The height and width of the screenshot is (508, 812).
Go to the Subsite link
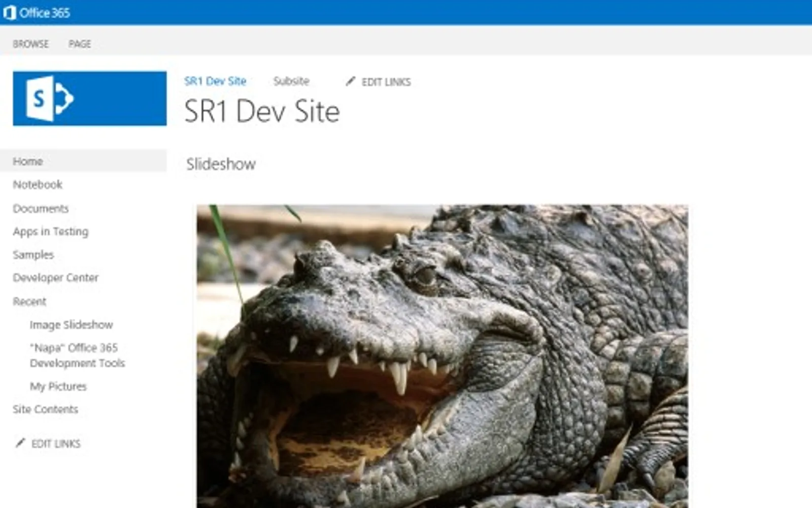[291, 81]
